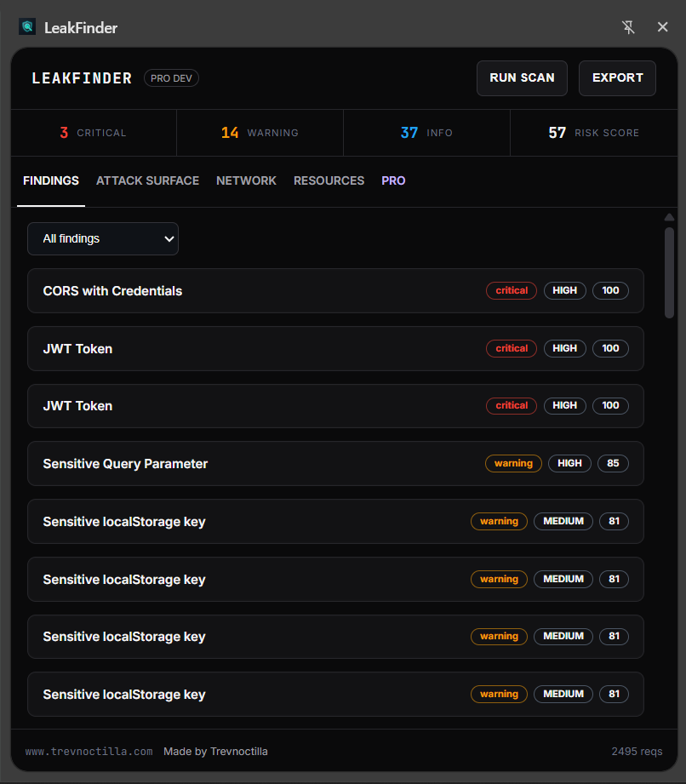Open the Attack Surface tab
686x784 pixels.
[x=147, y=181]
